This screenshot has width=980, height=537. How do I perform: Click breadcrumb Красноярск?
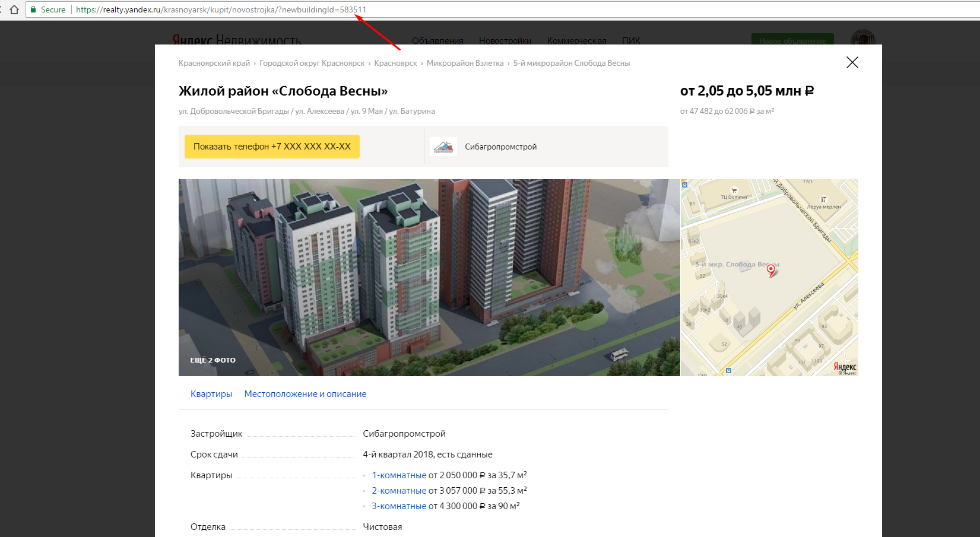click(395, 63)
